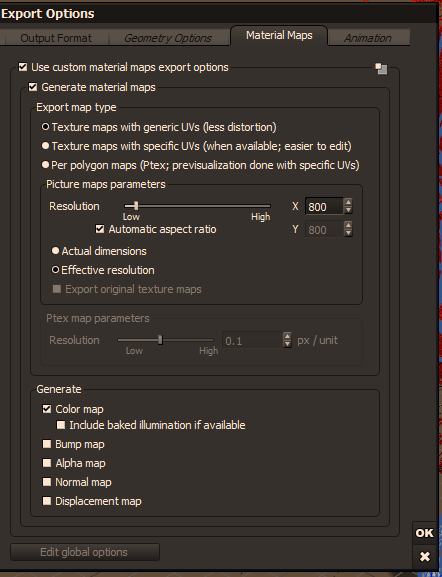Click the picture maps Resolution slider handle
The image size is (442, 577).
[x=136, y=206]
